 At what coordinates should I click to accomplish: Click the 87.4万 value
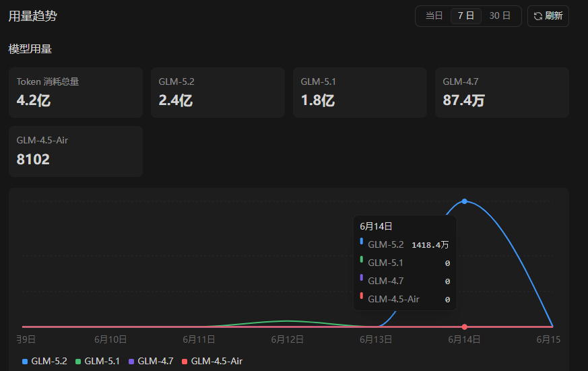pyautogui.click(x=464, y=100)
